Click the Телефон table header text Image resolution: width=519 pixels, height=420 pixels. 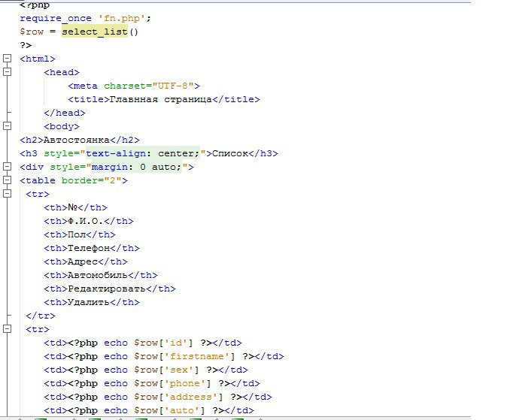tap(89, 248)
